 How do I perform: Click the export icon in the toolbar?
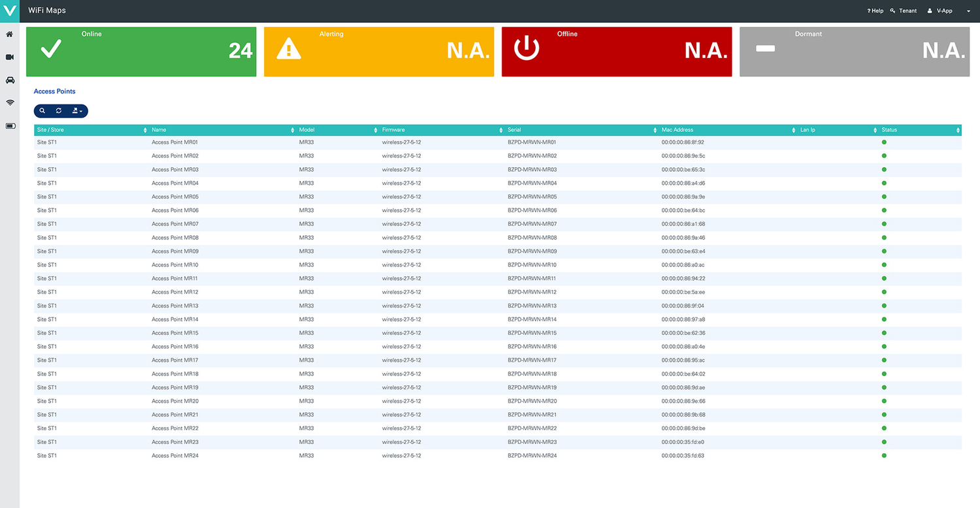pyautogui.click(x=74, y=110)
